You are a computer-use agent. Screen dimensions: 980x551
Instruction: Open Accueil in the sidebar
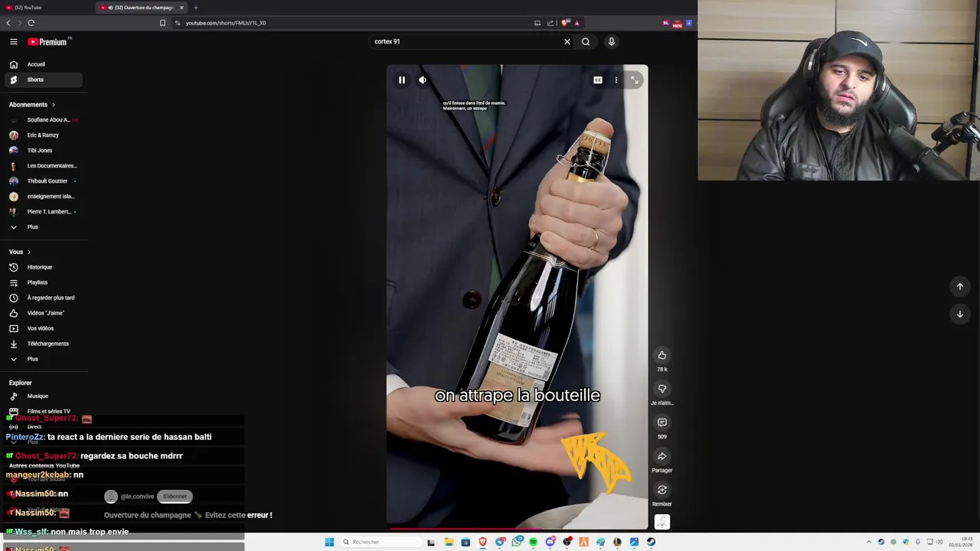tap(44, 64)
